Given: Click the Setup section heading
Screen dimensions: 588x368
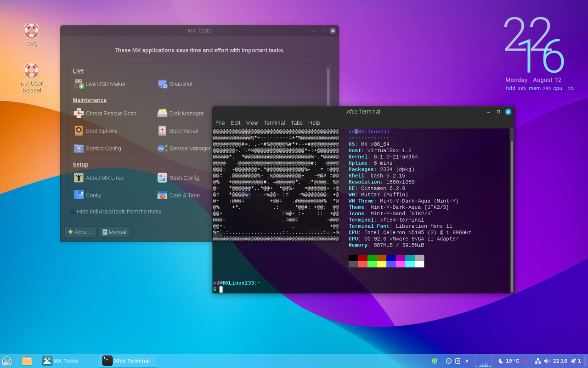Looking at the screenshot, I should (80, 165).
